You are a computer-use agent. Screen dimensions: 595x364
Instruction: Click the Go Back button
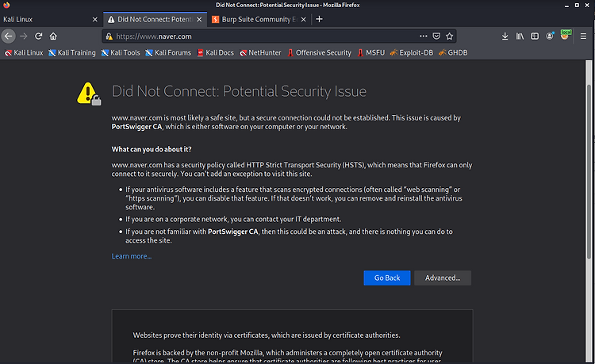click(x=386, y=278)
